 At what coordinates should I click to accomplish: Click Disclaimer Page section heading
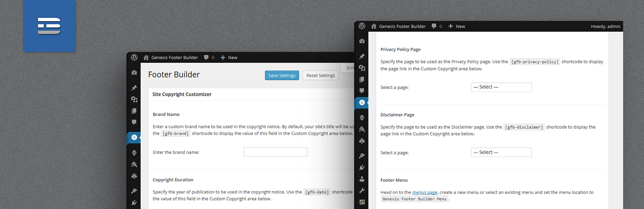click(397, 115)
